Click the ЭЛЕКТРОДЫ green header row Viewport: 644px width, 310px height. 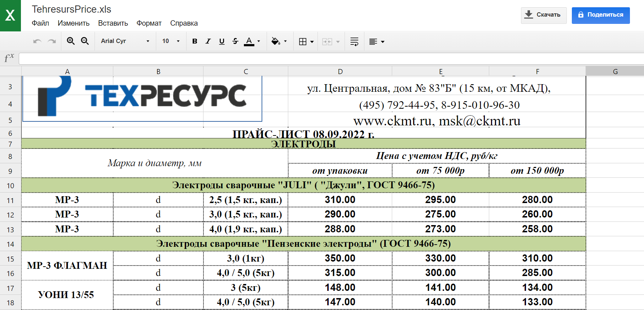[303, 143]
